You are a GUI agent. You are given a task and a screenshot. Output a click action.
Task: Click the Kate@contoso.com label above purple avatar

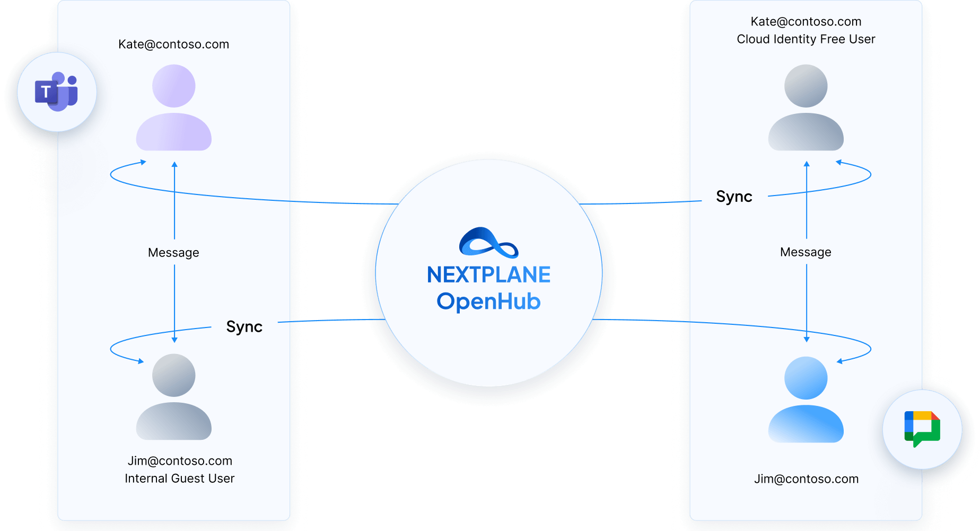tap(174, 44)
